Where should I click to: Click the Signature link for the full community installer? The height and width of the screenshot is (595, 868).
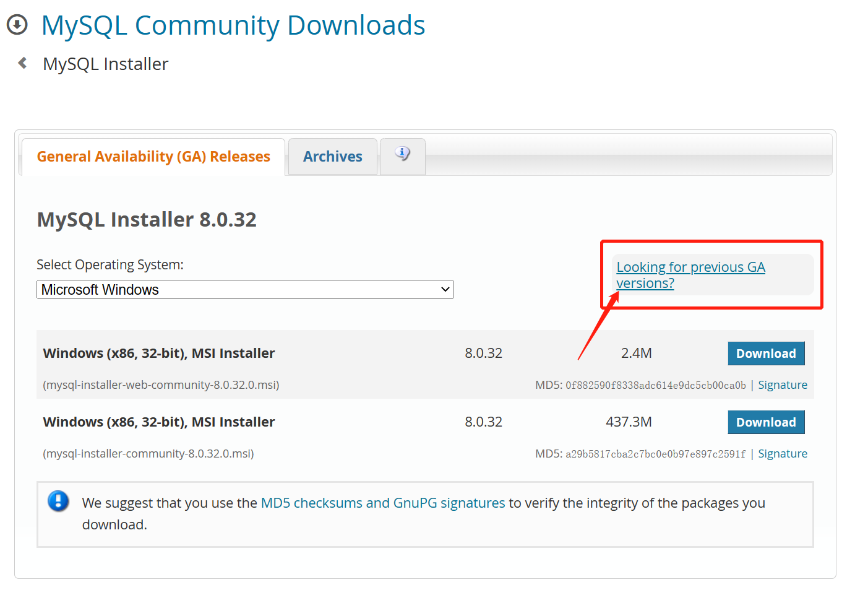782,453
